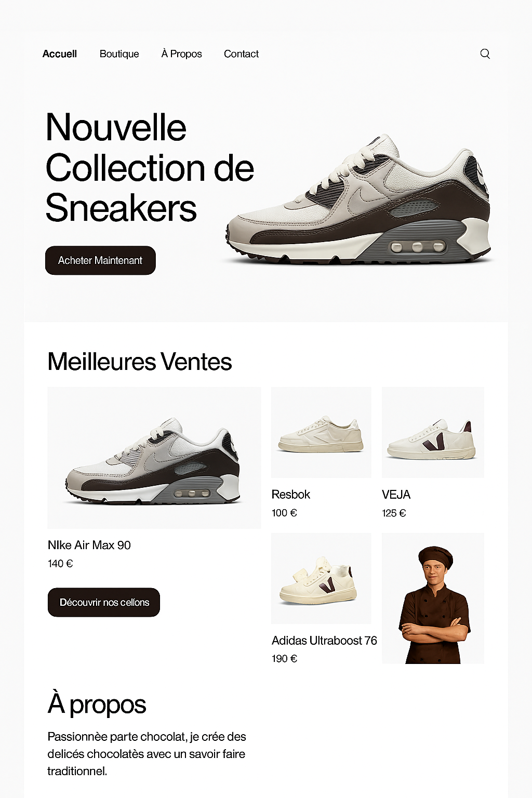Click the Nouvelle Collection de Sneakers headline
The height and width of the screenshot is (798, 532).
coord(150,168)
